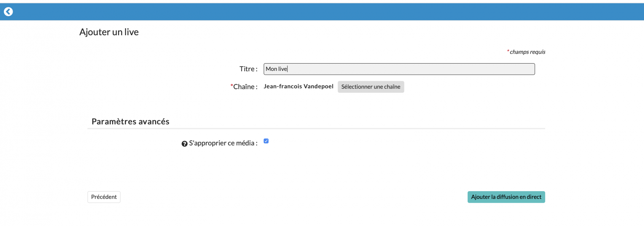Click the back arrow icon in header
Image resolution: width=644 pixels, height=226 pixels.
pos(8,12)
